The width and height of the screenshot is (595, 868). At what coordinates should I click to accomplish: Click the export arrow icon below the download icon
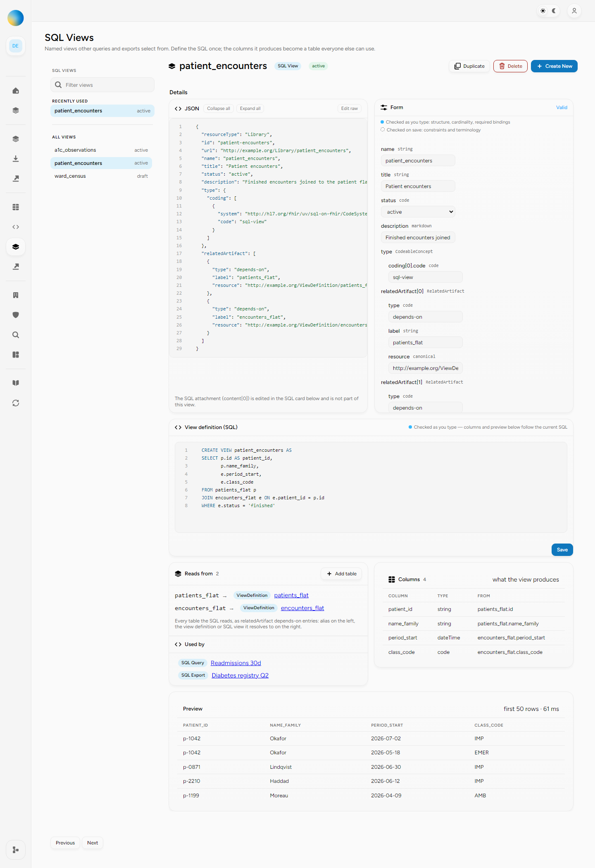point(16,179)
